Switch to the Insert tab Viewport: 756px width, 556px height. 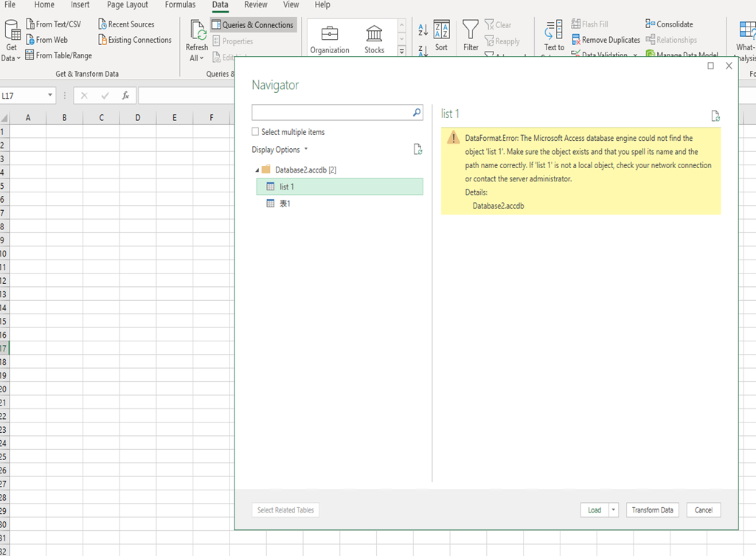pos(80,5)
